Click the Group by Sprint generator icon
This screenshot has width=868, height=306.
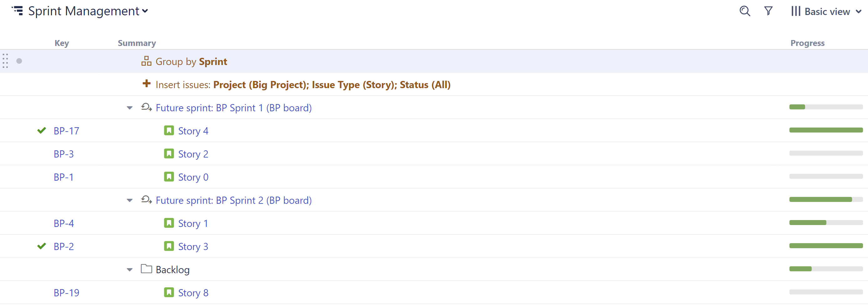(146, 61)
